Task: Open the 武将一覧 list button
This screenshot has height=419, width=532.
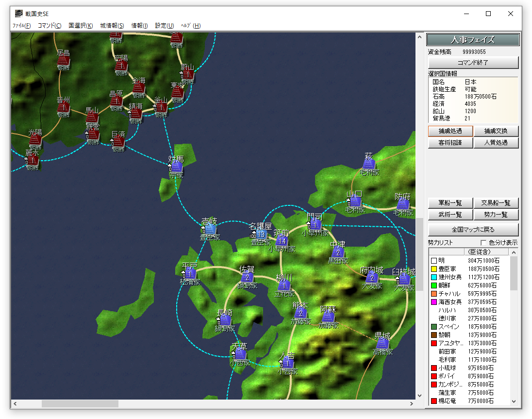Action: [x=449, y=215]
